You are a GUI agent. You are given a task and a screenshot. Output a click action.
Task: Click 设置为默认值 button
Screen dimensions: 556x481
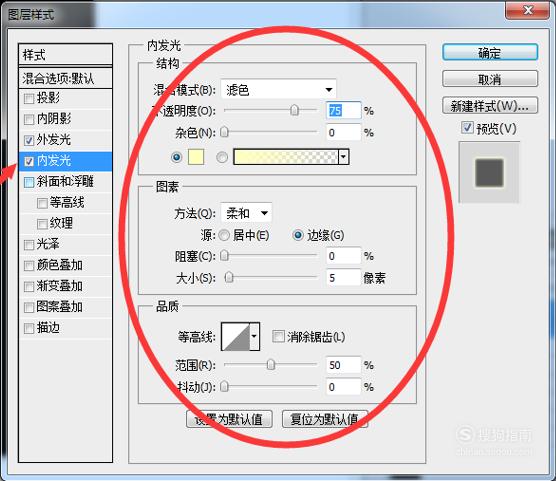(229, 419)
